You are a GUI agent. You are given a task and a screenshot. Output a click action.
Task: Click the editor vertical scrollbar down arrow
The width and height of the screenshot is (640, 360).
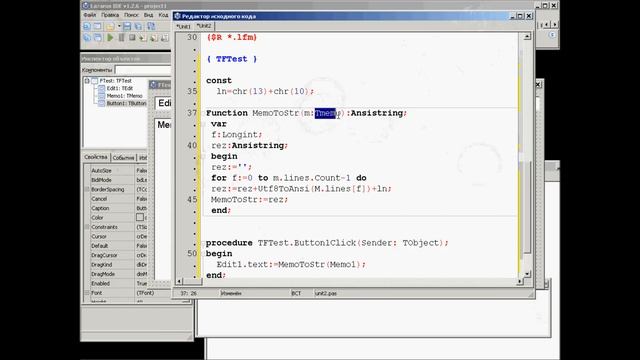527,274
